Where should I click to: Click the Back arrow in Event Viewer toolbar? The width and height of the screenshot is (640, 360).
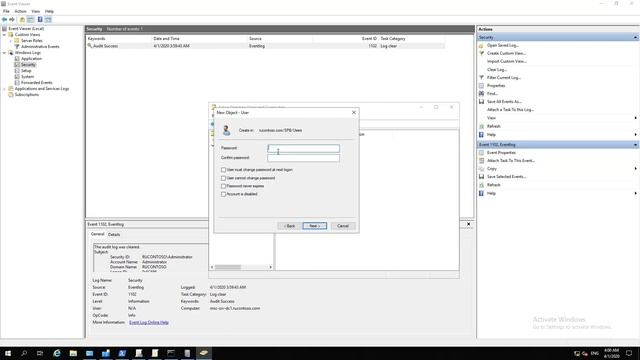4,20
